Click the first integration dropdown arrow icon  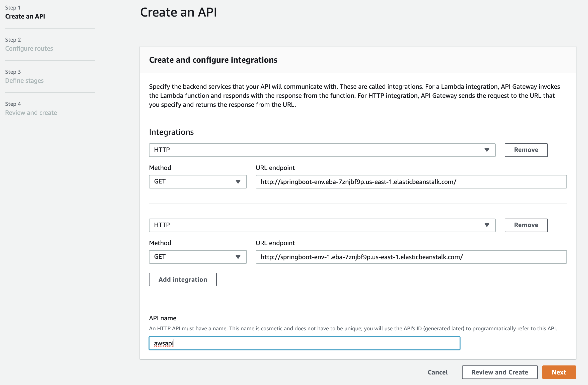pyautogui.click(x=487, y=150)
